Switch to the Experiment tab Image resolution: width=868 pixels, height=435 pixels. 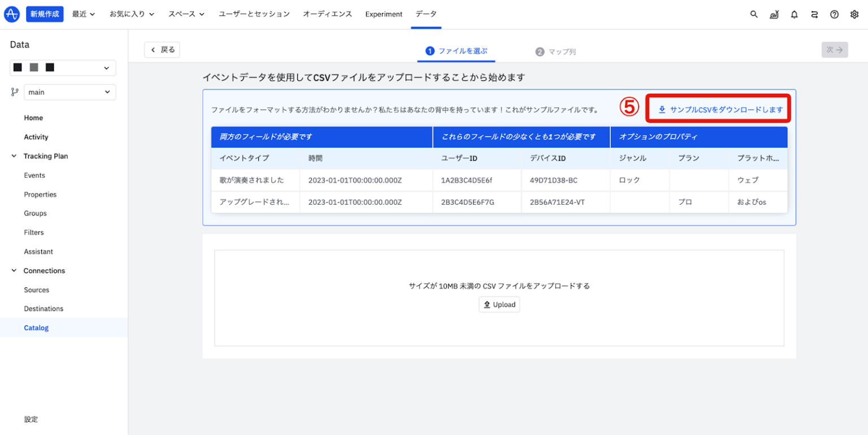tap(384, 14)
